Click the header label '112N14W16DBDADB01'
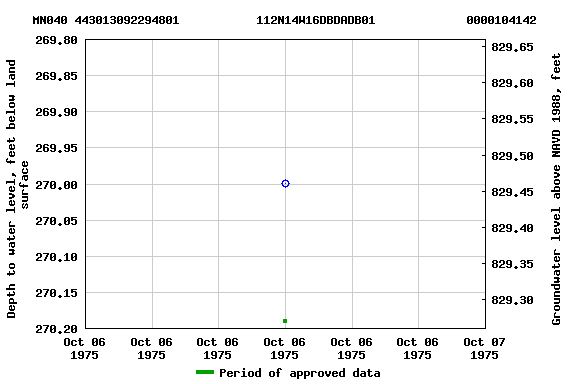 click(x=316, y=20)
